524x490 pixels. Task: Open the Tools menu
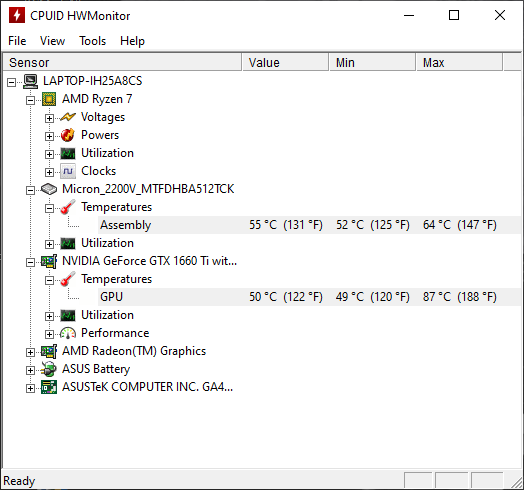(x=93, y=41)
